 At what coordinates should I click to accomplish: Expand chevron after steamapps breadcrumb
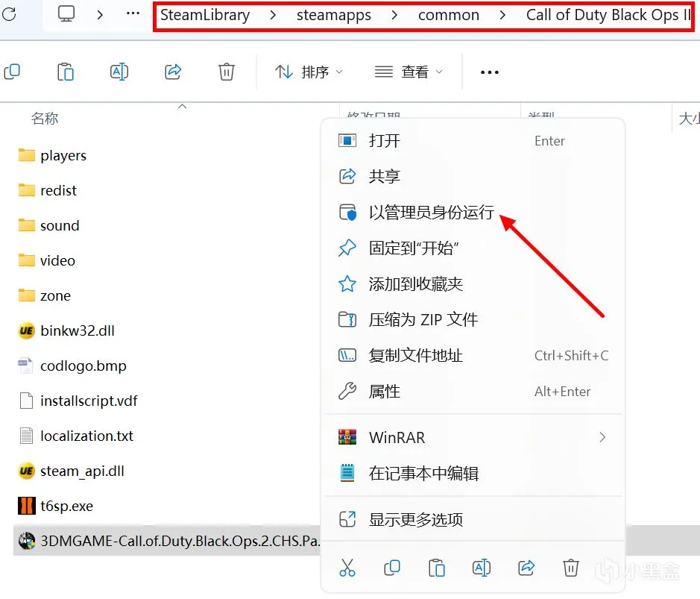394,15
